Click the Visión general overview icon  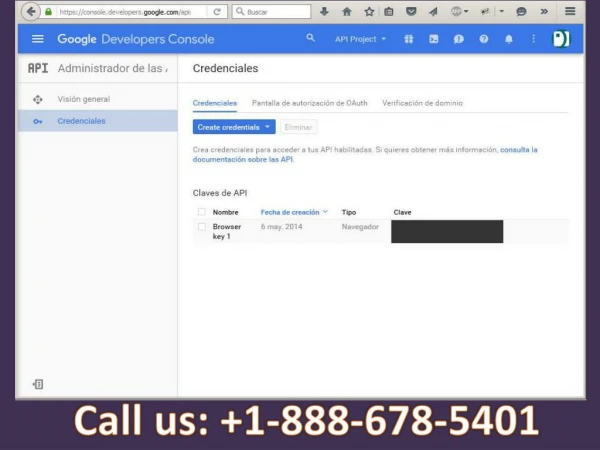[38, 99]
